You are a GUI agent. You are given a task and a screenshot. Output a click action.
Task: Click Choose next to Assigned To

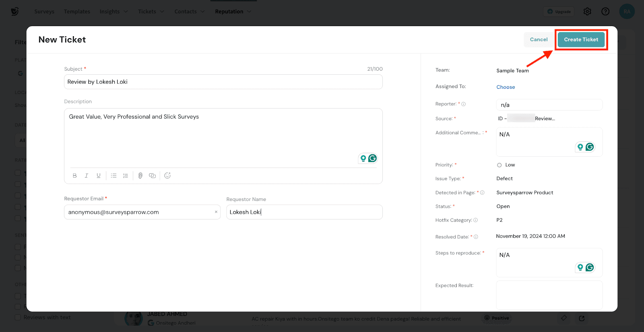coord(506,87)
